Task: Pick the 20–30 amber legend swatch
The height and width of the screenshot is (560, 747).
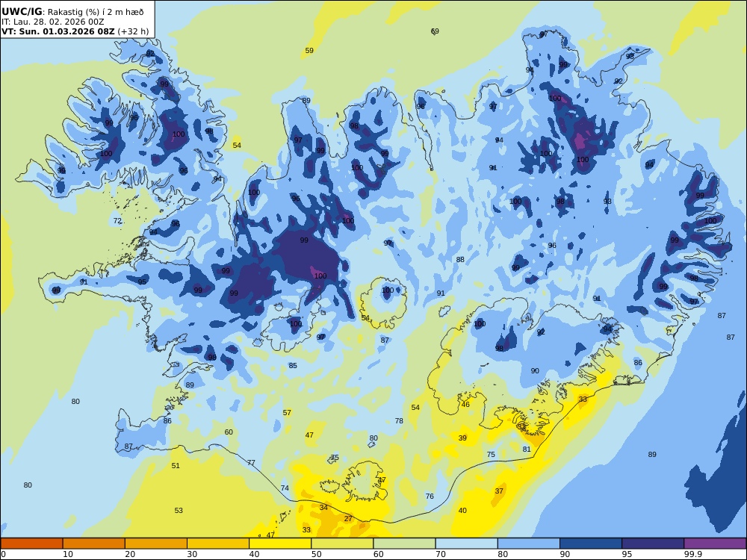Action: [156, 544]
